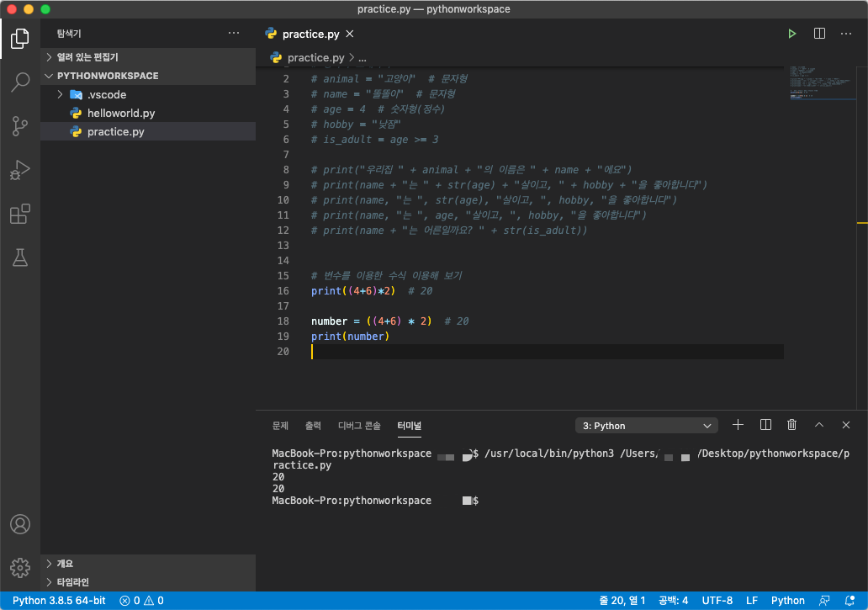Click the code minimap preview
Image resolution: width=868 pixels, height=610 pixels.
point(822,83)
